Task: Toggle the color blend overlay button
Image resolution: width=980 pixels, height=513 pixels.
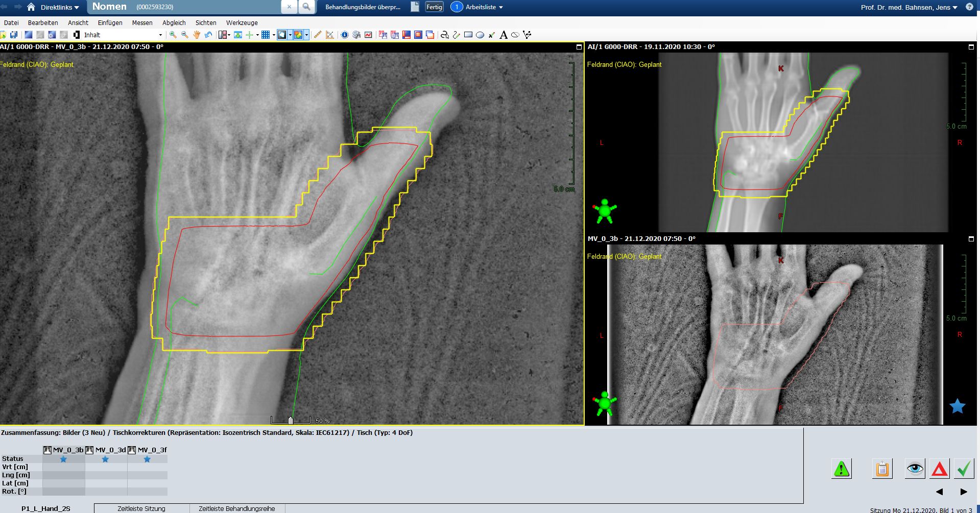Action: pos(298,35)
